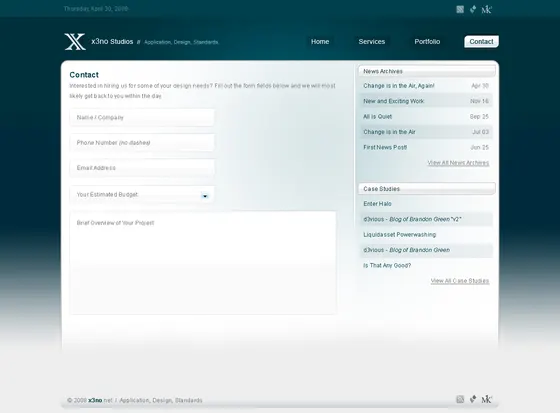Click the footer MK monogram icon
The image size is (560, 413).
(x=486, y=399)
